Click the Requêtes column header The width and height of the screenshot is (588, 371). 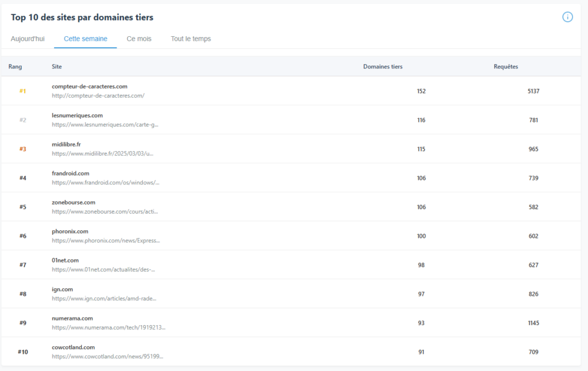click(506, 67)
